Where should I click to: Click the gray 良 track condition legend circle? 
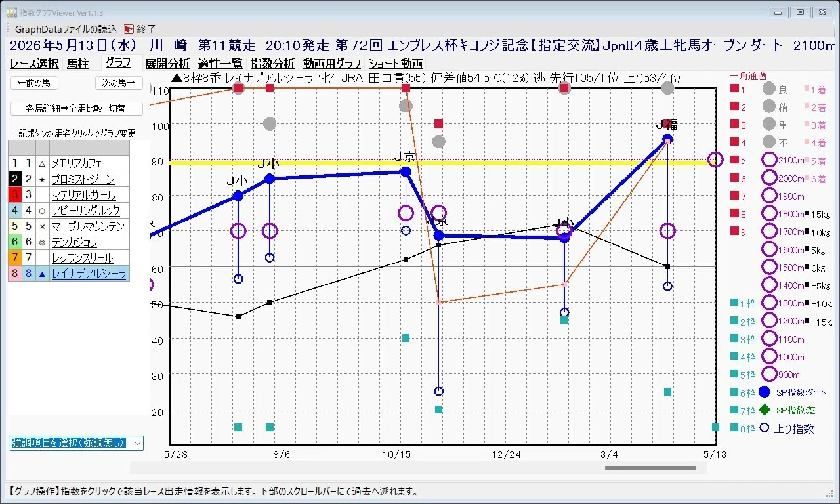click(769, 89)
